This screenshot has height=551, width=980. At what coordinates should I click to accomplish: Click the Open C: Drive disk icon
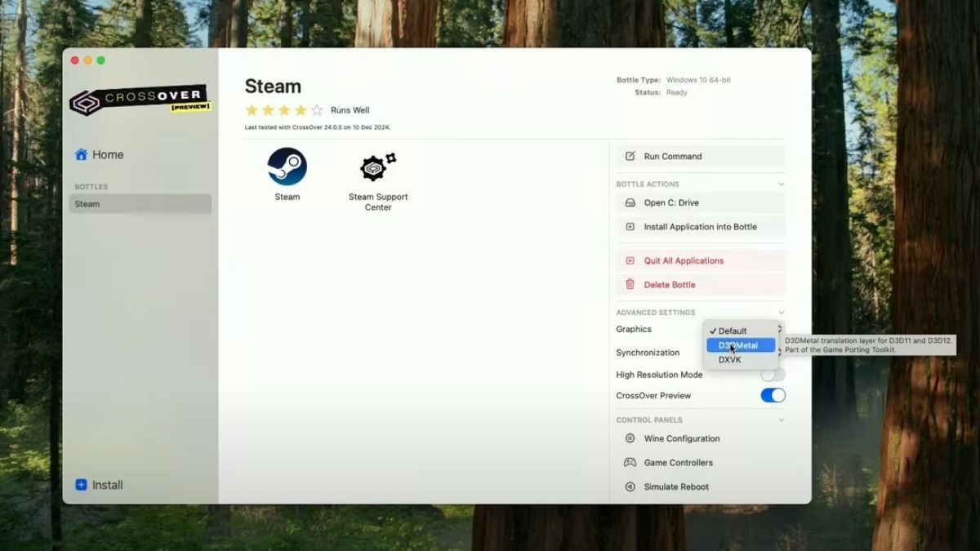630,202
